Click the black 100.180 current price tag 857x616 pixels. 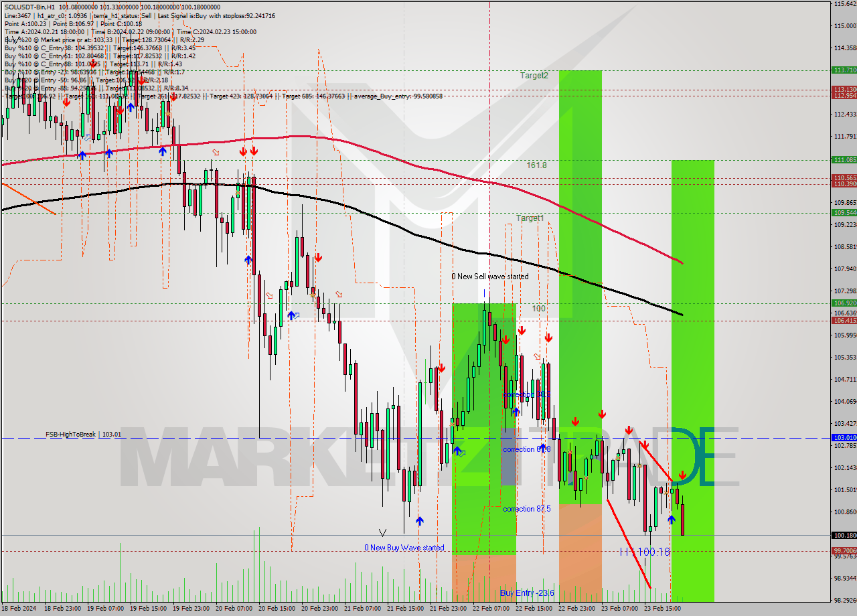tap(844, 535)
